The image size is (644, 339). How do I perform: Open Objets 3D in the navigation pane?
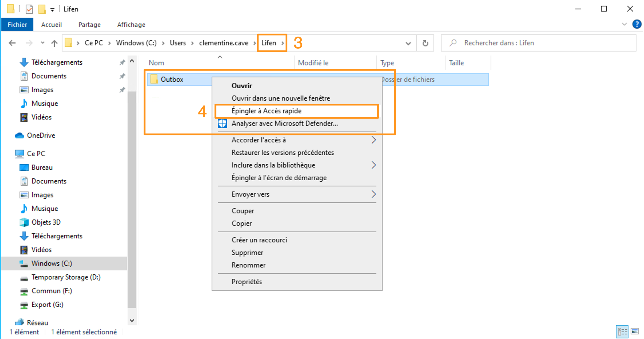(x=46, y=222)
